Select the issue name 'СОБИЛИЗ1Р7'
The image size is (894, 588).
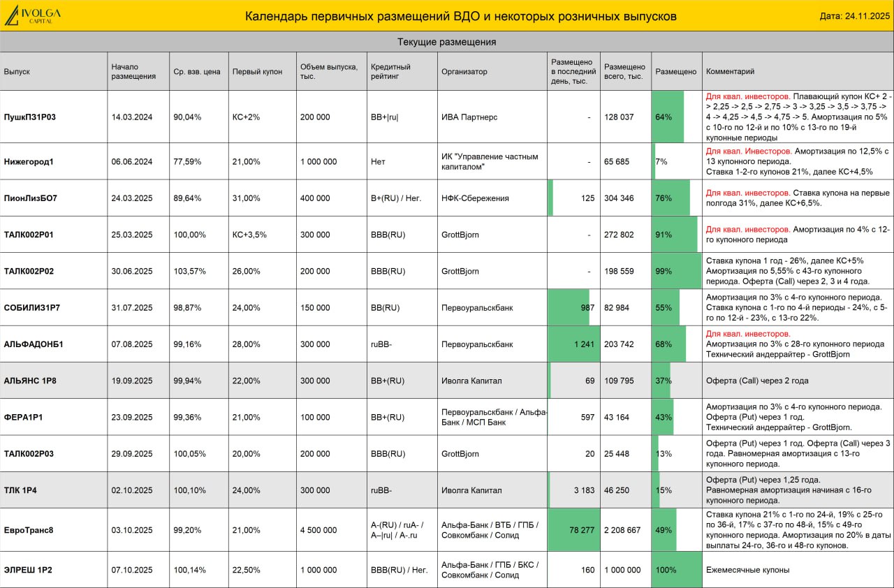tap(32, 307)
